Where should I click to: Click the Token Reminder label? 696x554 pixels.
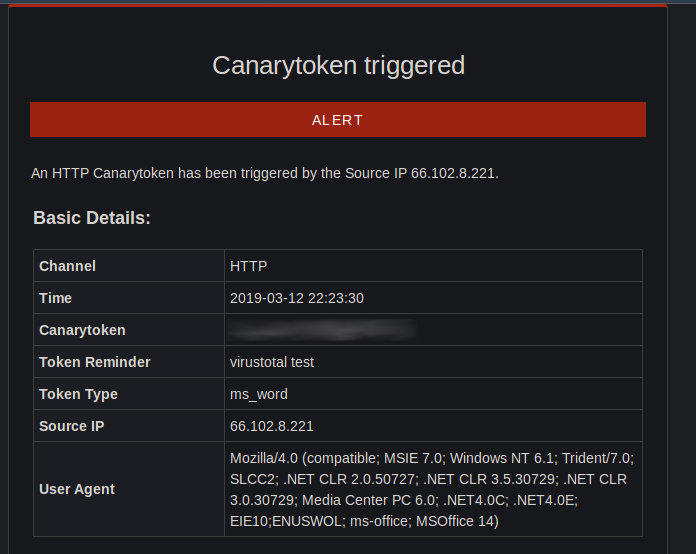click(x=95, y=362)
